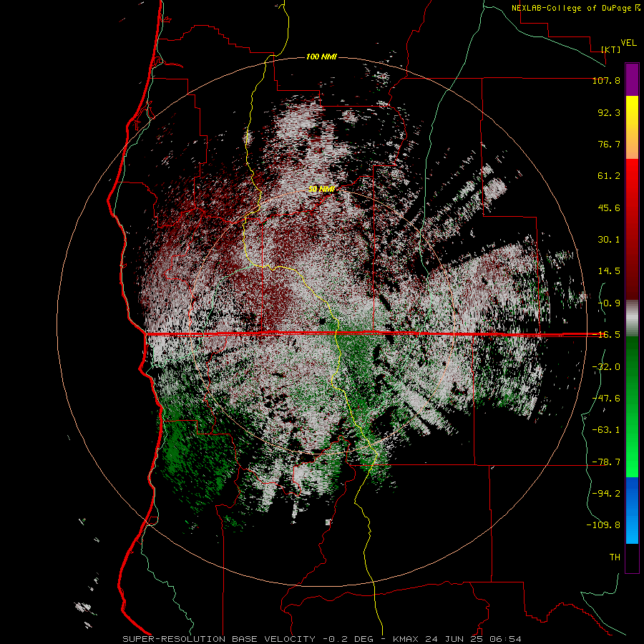Select the -0.9 legend value

click(609, 303)
